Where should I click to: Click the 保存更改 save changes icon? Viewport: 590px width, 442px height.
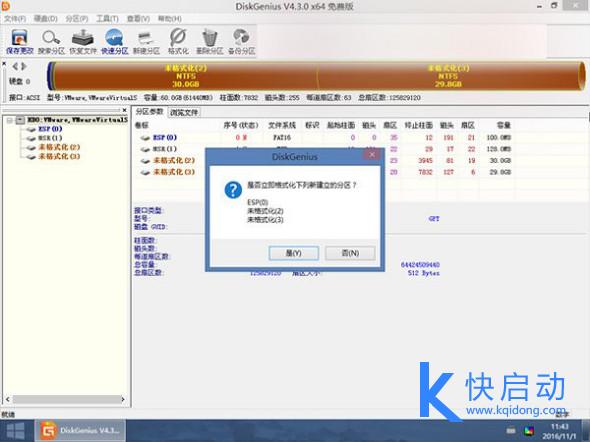coord(20,42)
